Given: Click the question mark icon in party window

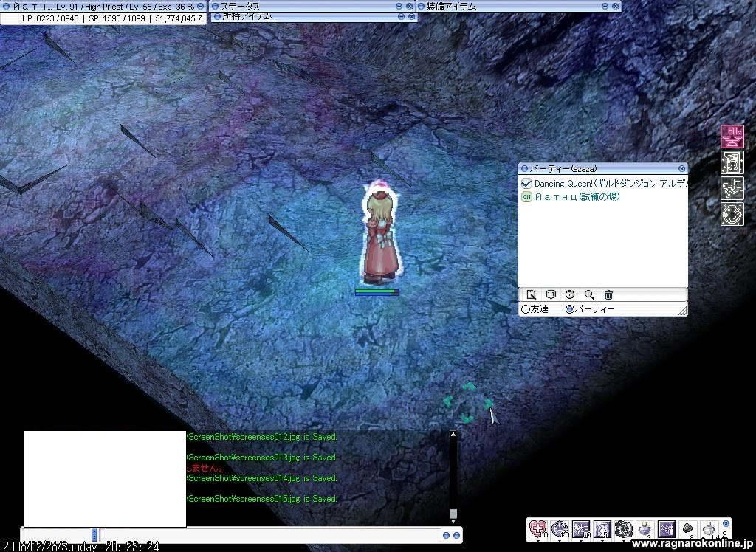Looking at the screenshot, I should [x=570, y=294].
